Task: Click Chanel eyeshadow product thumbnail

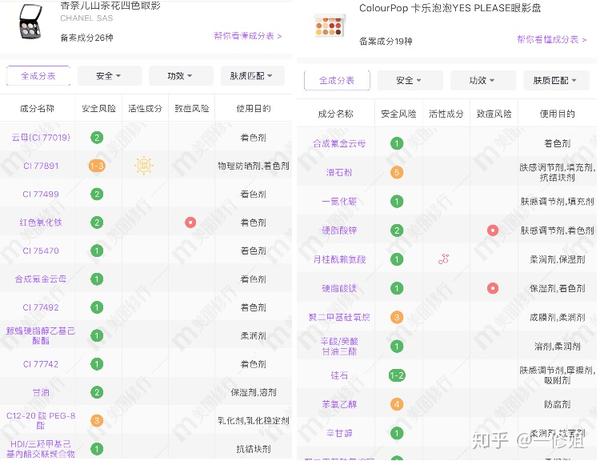Action: 31,22
